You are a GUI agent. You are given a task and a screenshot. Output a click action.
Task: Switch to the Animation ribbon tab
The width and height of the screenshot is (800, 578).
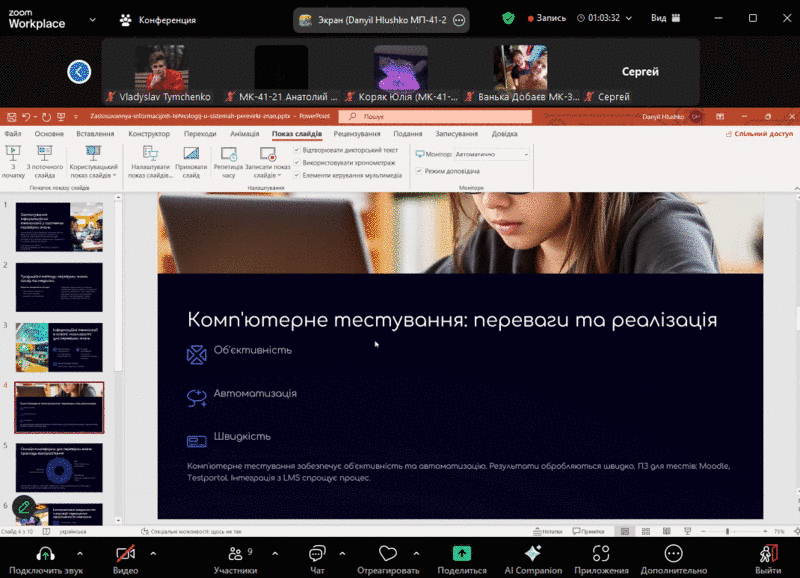(x=244, y=133)
